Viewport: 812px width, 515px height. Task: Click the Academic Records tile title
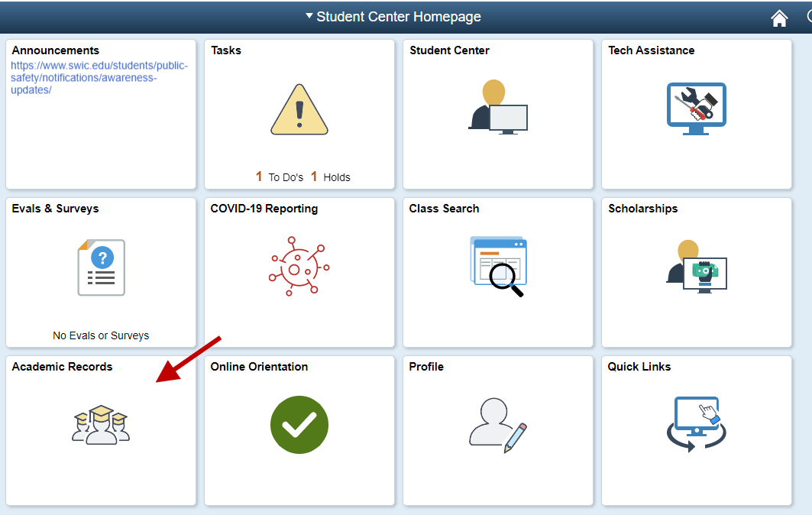click(x=62, y=367)
